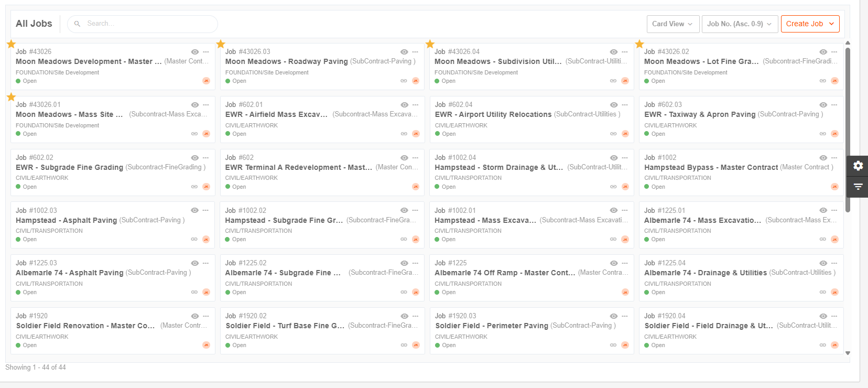Click the link icon on Job #1002.03 card
This screenshot has height=388, width=868.
[194, 239]
